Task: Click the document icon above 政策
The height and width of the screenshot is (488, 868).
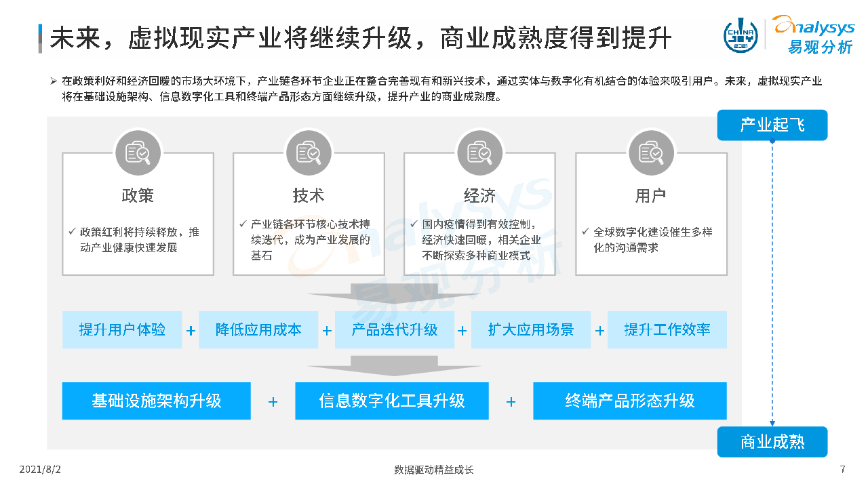Action: (x=138, y=152)
